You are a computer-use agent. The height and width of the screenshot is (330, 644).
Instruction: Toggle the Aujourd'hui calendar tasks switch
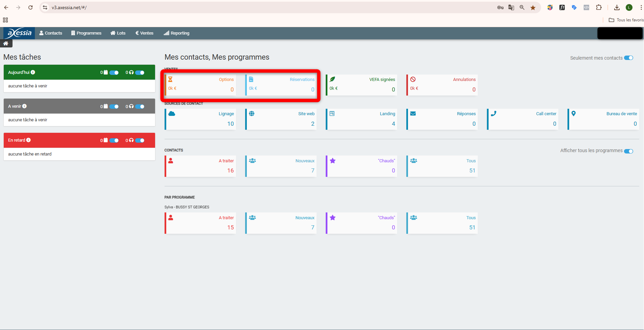(x=114, y=73)
